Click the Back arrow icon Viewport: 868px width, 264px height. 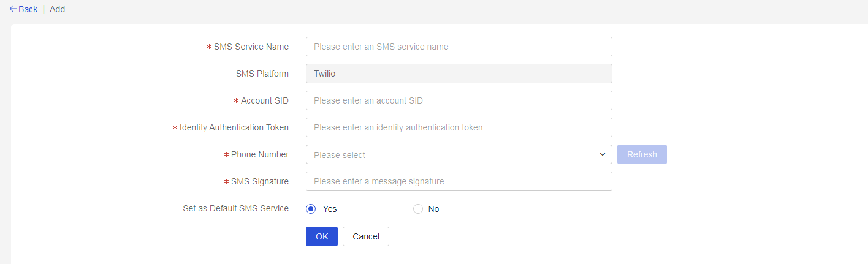click(x=13, y=9)
